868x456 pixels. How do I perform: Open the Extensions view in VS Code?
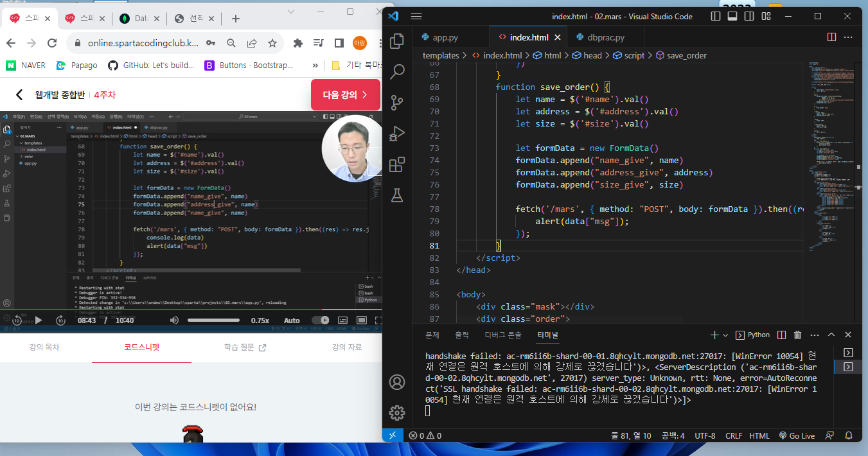397,164
